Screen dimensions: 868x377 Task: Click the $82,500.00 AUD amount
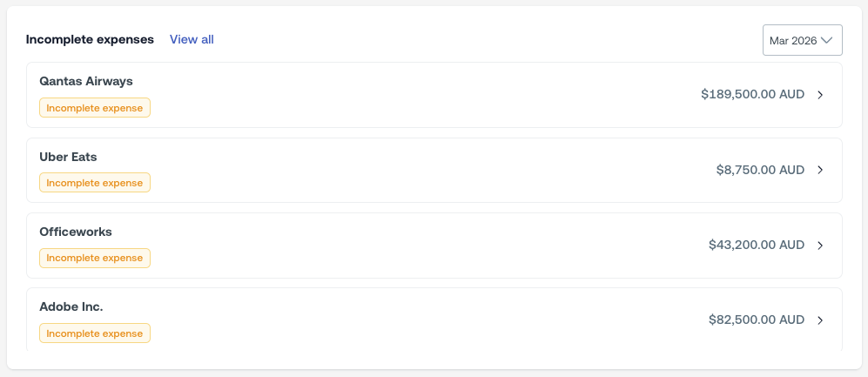point(756,320)
